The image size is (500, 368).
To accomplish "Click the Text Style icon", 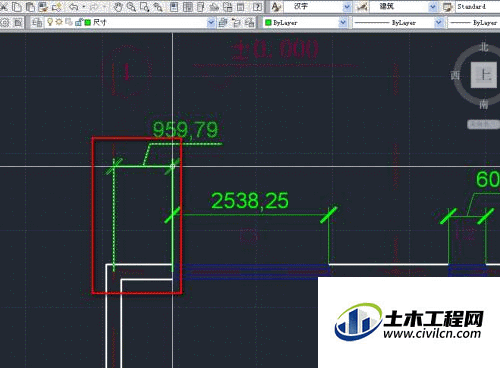I will [276, 6].
